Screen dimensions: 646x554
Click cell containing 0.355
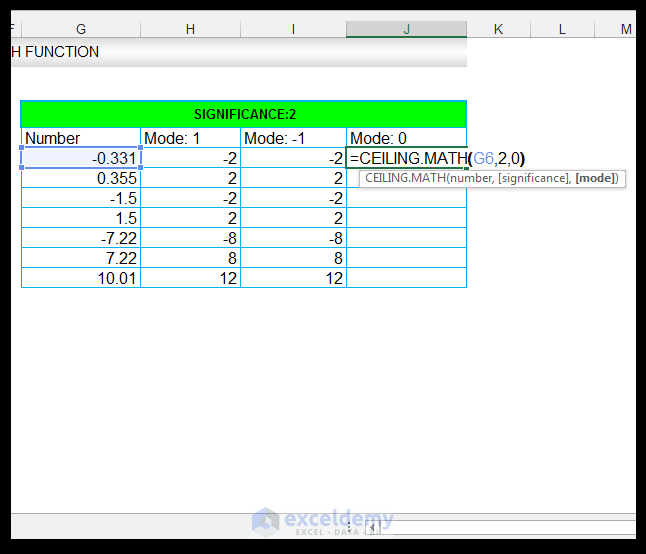(x=81, y=178)
